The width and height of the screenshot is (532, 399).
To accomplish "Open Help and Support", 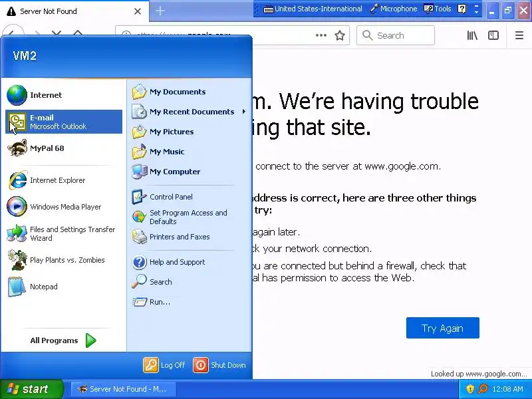I will point(190,262).
